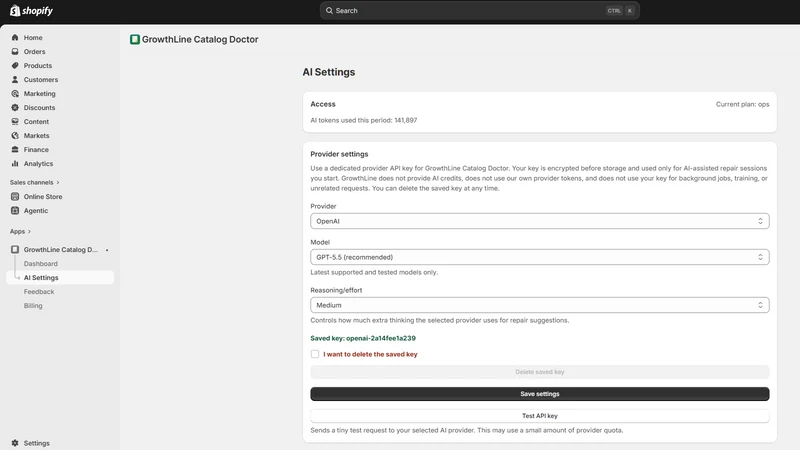Image resolution: width=800 pixels, height=450 pixels.
Task: Click the Shopify logo
Action: pyautogui.click(x=31, y=10)
